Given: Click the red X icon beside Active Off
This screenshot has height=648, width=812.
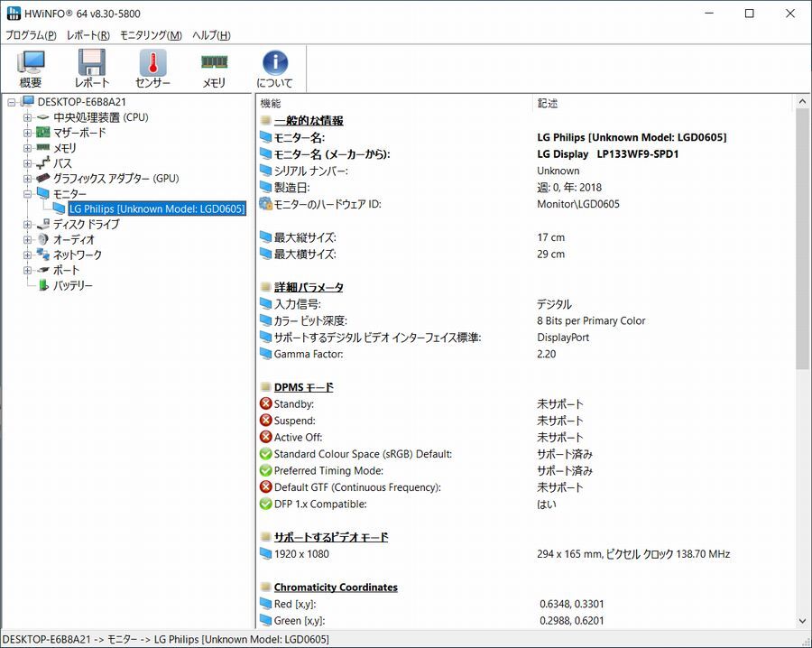Looking at the screenshot, I should (265, 437).
